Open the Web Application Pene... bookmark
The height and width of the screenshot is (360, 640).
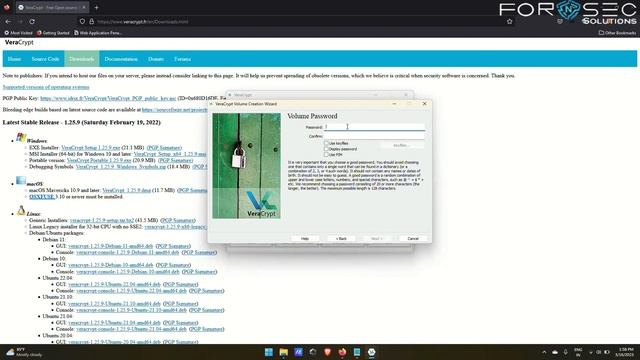(98, 33)
